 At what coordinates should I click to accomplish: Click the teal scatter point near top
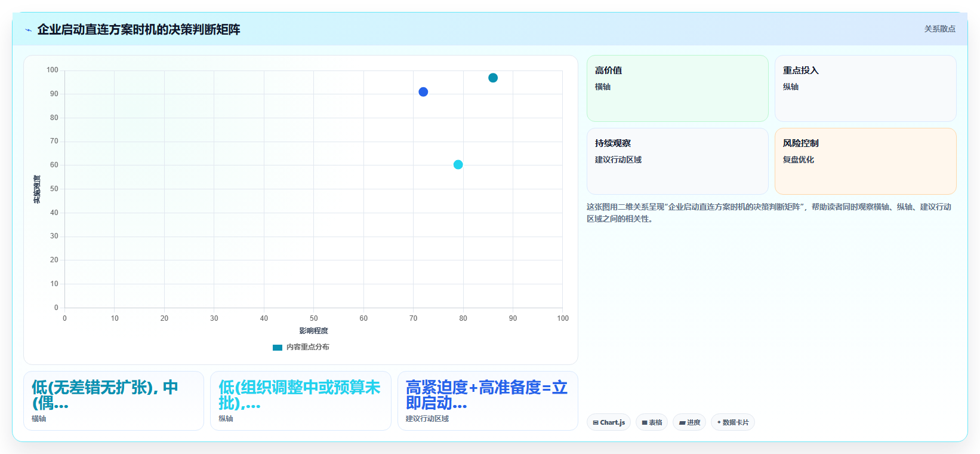(x=493, y=78)
